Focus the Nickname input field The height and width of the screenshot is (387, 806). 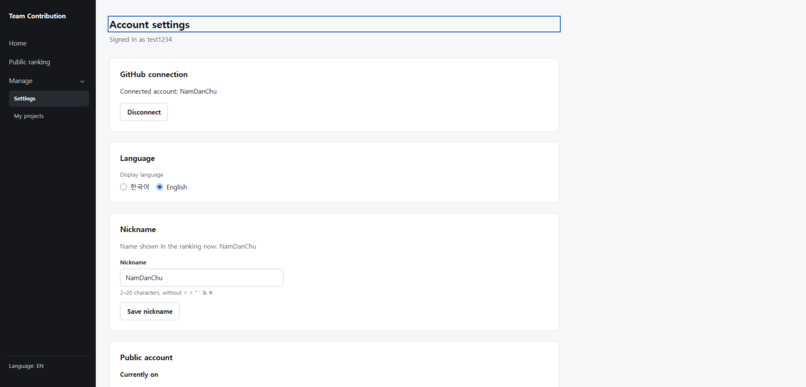coord(202,278)
